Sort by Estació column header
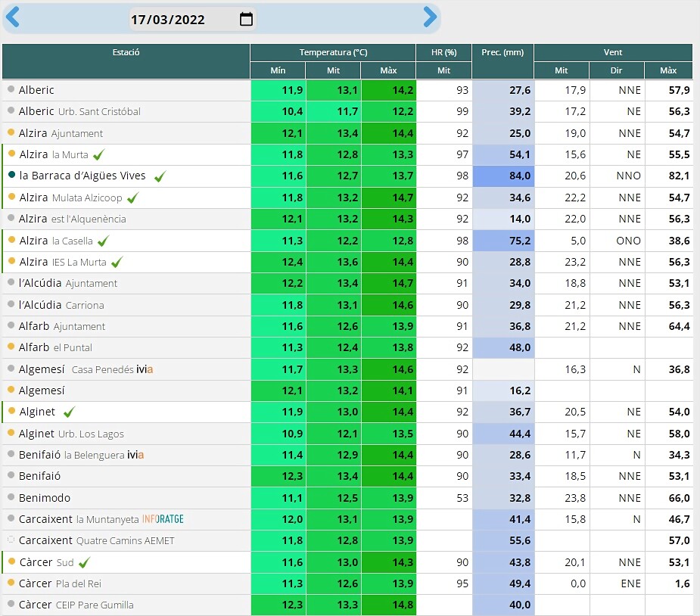700x616 pixels. (126, 61)
